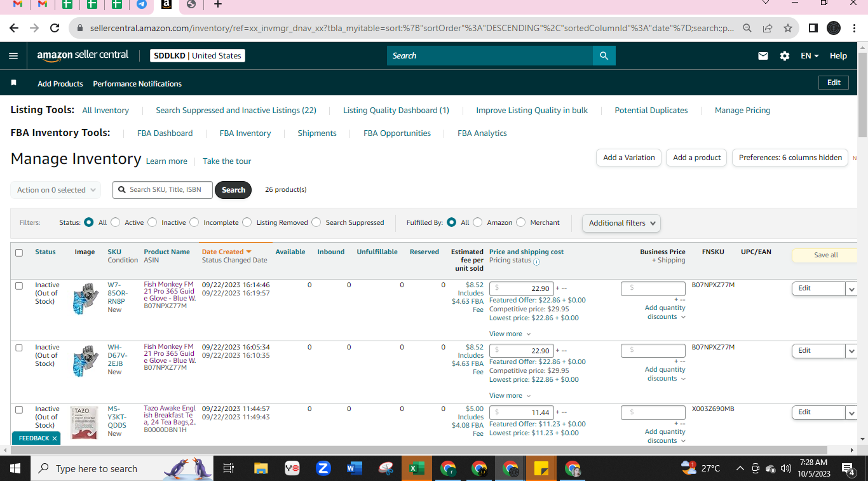The width and height of the screenshot is (868, 481).
Task: Click the teal search magnifier button
Action: pyautogui.click(x=604, y=56)
